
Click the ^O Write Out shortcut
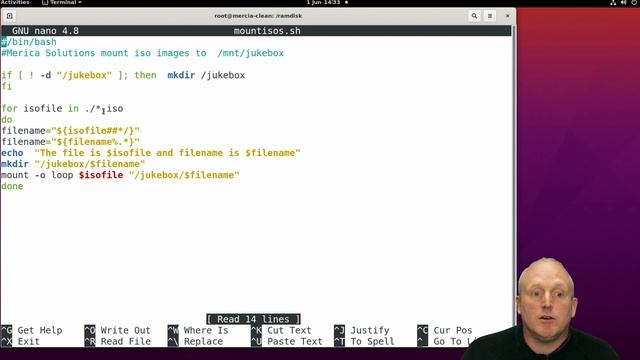(118, 330)
